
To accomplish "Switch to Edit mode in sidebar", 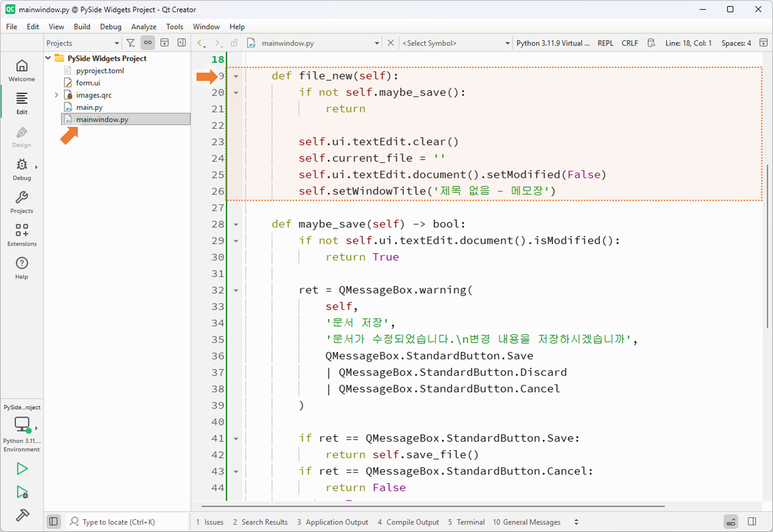I will point(22,103).
